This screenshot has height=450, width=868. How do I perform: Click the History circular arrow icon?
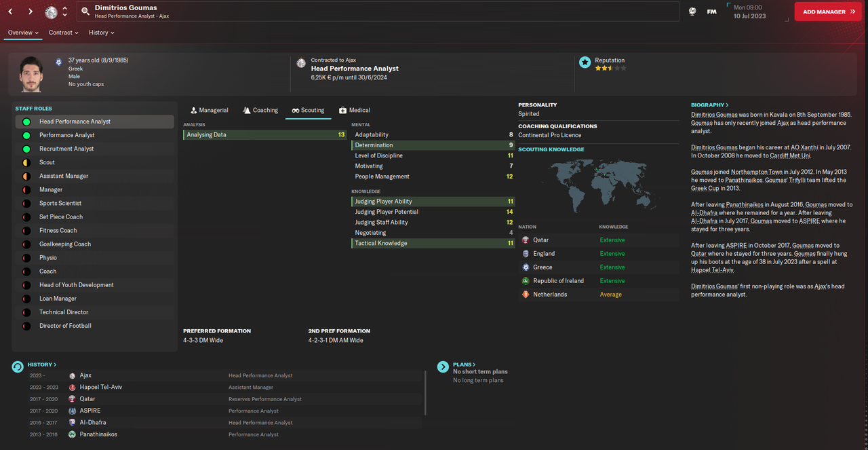point(18,367)
